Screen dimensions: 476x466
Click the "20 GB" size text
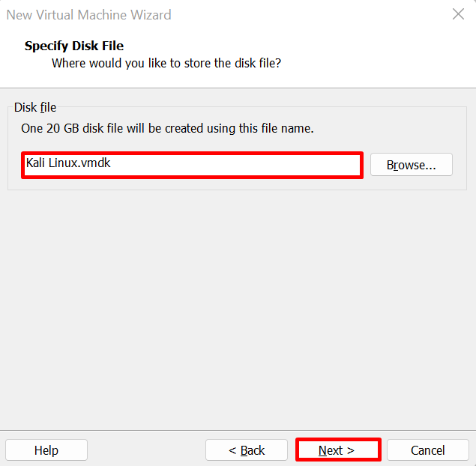(63, 128)
